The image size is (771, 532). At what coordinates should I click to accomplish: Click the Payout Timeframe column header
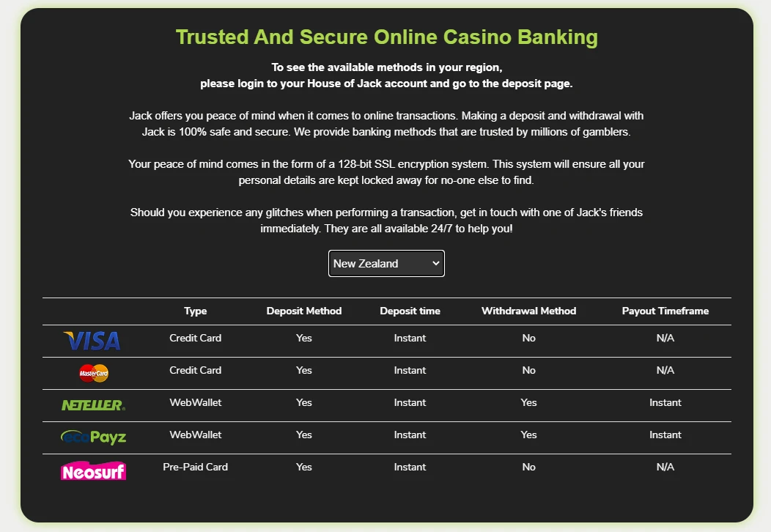click(665, 311)
